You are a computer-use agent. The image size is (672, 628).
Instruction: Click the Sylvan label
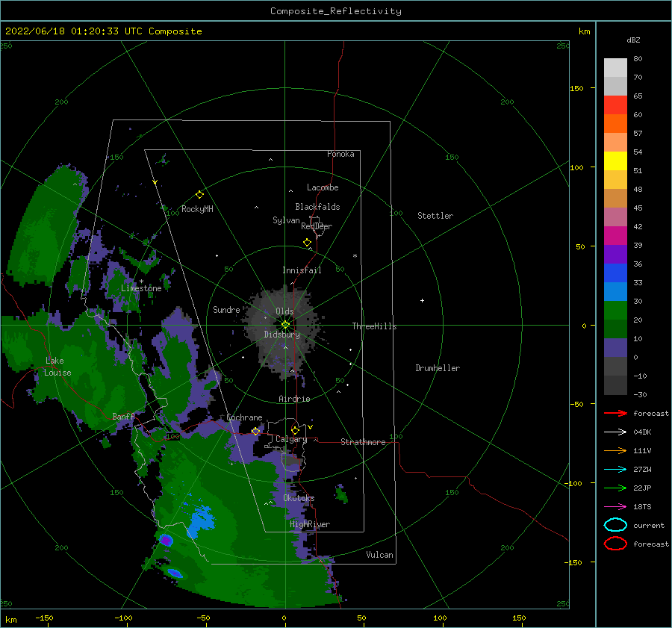(286, 220)
